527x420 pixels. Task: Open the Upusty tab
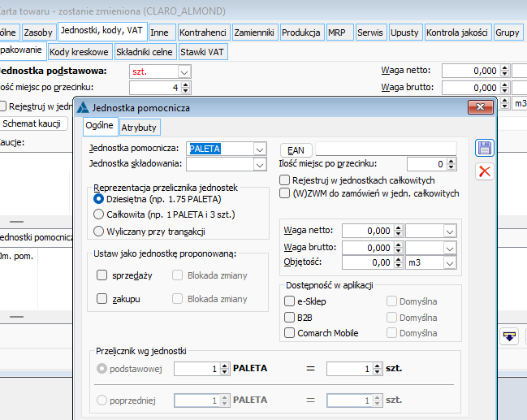click(404, 32)
